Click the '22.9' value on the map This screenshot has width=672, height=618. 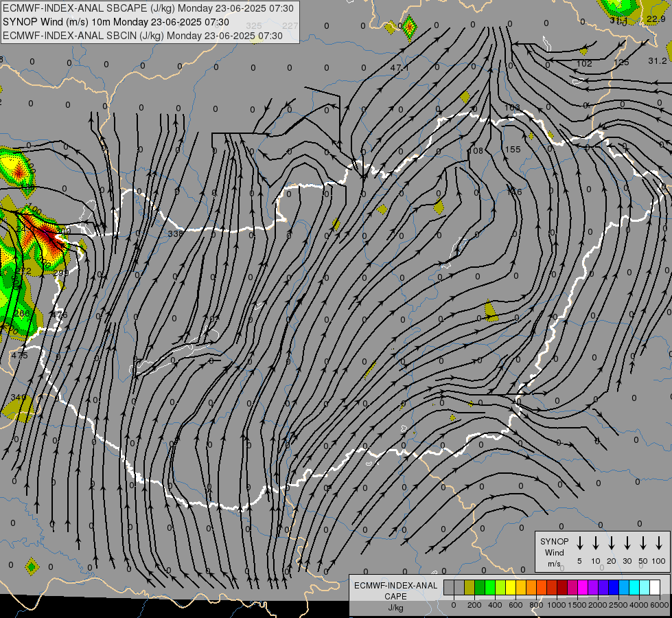click(656, 19)
